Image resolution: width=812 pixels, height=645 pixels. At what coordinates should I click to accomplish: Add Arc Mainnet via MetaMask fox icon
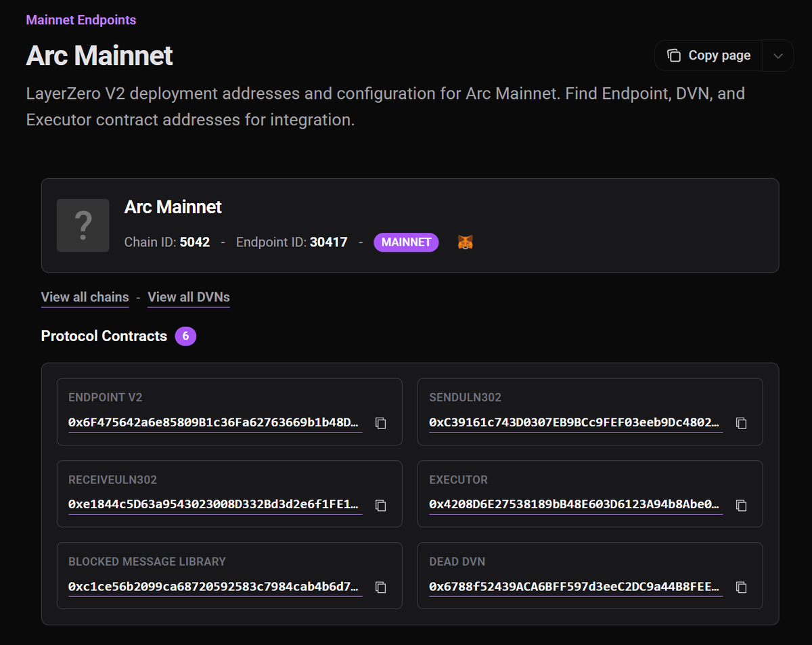466,242
